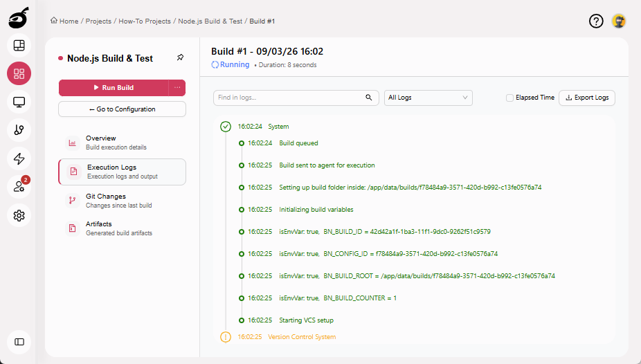Click the Build #1 breadcrumb text

(x=262, y=21)
